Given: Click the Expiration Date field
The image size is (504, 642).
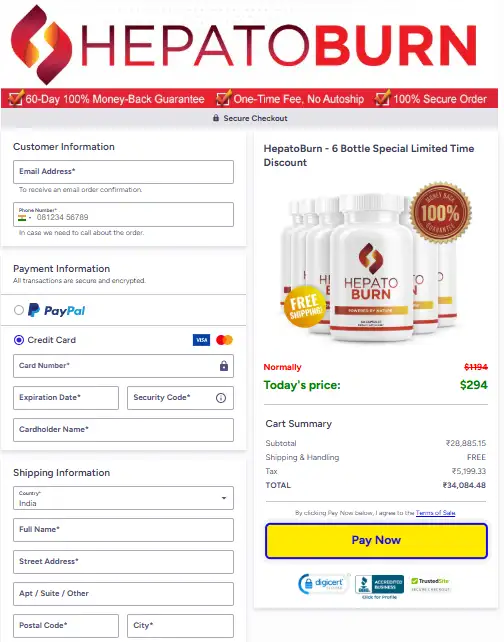Looking at the screenshot, I should click(66, 398).
